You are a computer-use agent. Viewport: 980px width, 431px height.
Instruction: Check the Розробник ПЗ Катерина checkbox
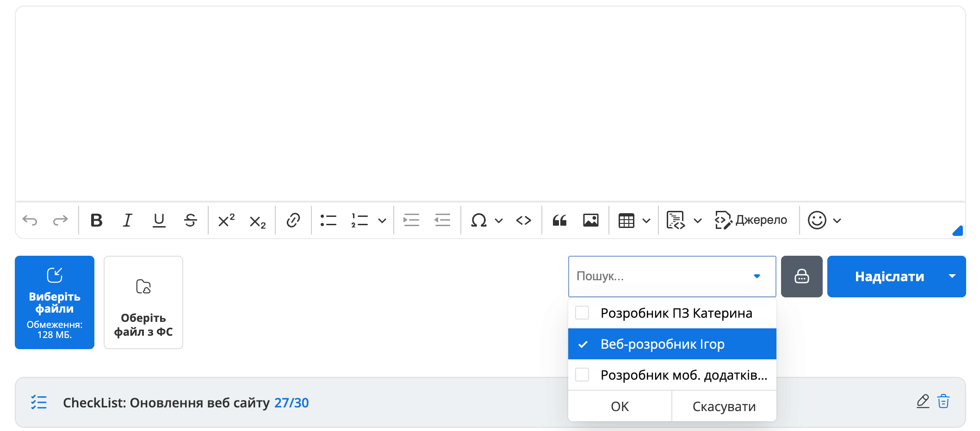coord(582,313)
